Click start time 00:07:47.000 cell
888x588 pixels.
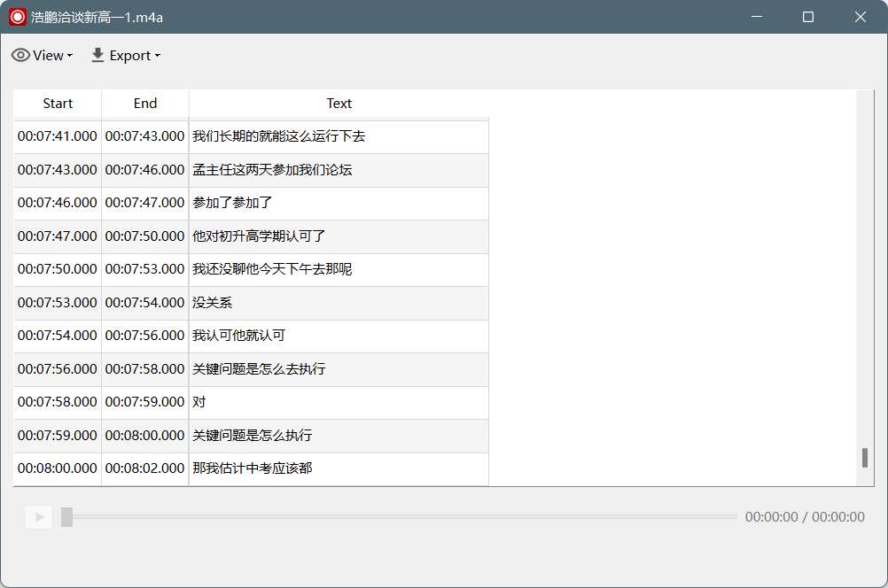point(58,236)
